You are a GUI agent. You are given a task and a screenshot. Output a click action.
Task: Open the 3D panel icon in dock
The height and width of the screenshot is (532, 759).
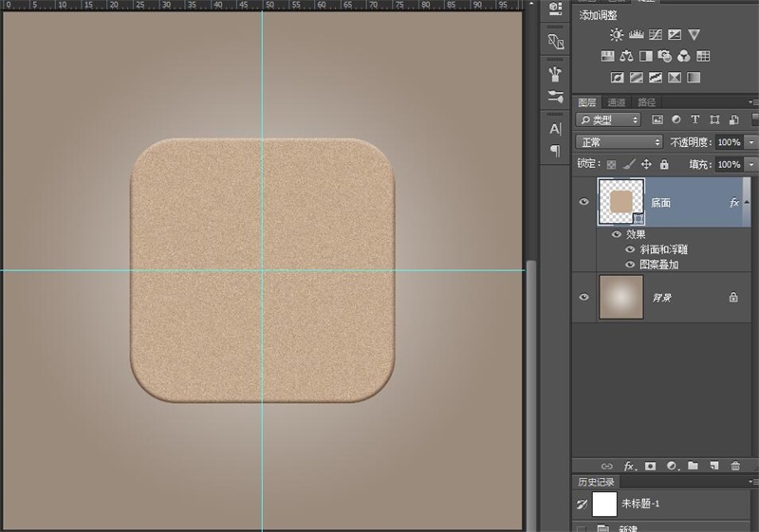[555, 8]
